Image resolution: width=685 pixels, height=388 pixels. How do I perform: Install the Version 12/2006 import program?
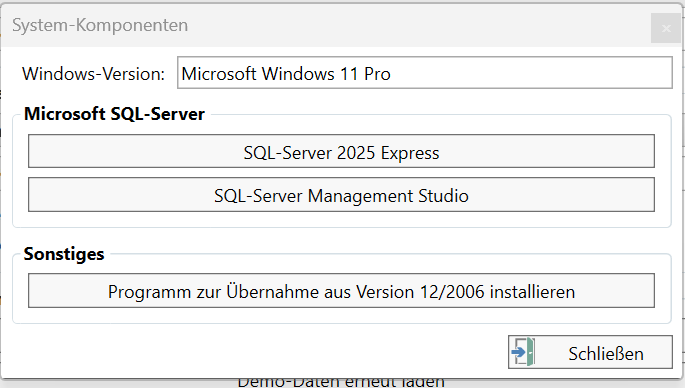point(341,291)
